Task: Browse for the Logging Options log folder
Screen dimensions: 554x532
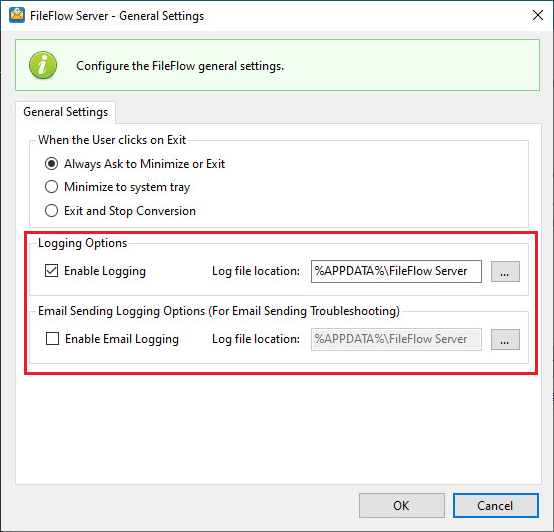Action: [505, 271]
